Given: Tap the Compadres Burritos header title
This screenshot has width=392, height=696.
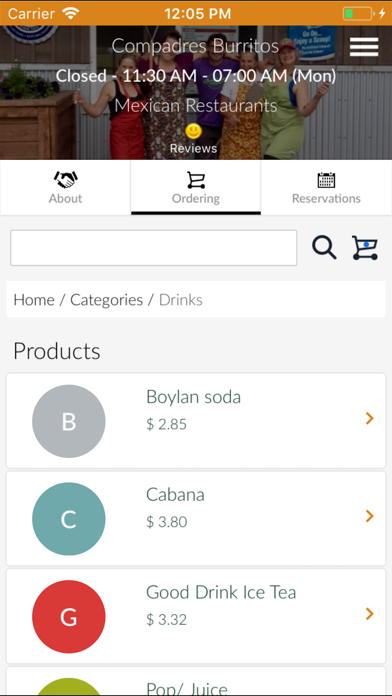Looking at the screenshot, I should pos(195,46).
